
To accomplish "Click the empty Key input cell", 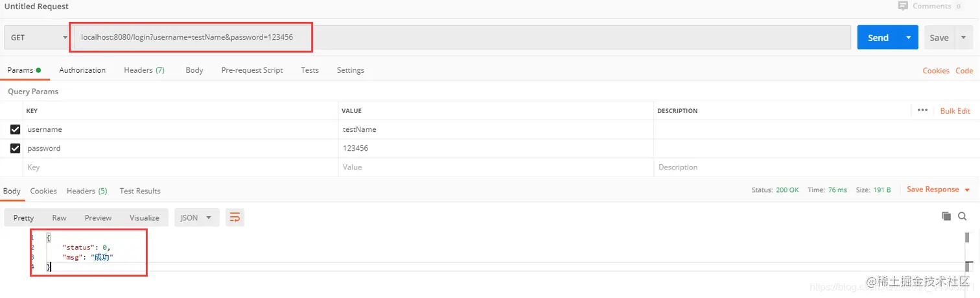I will click(180, 167).
